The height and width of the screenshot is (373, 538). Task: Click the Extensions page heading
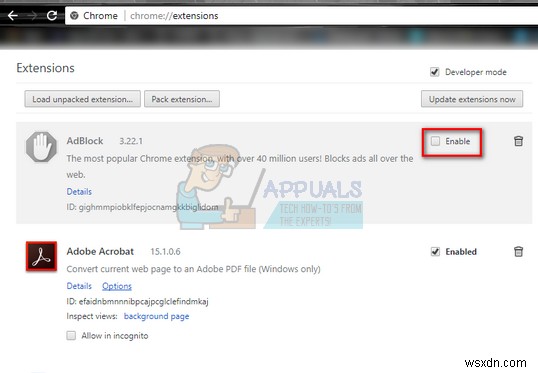click(45, 68)
